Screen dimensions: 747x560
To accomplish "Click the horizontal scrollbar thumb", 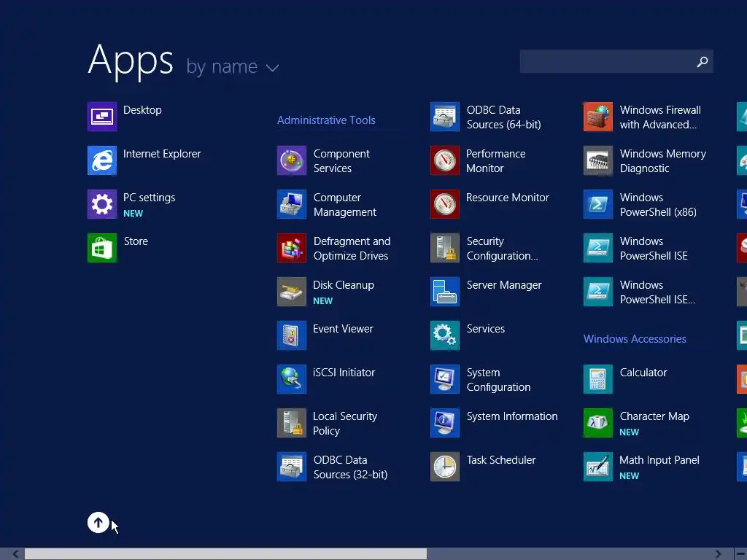I will pos(226,554).
